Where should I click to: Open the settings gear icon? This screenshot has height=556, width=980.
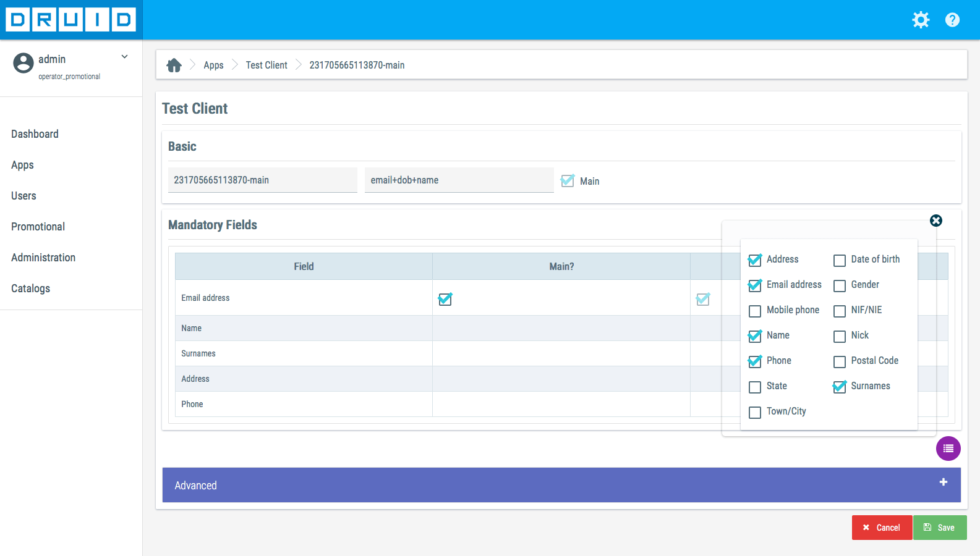pyautogui.click(x=921, y=20)
